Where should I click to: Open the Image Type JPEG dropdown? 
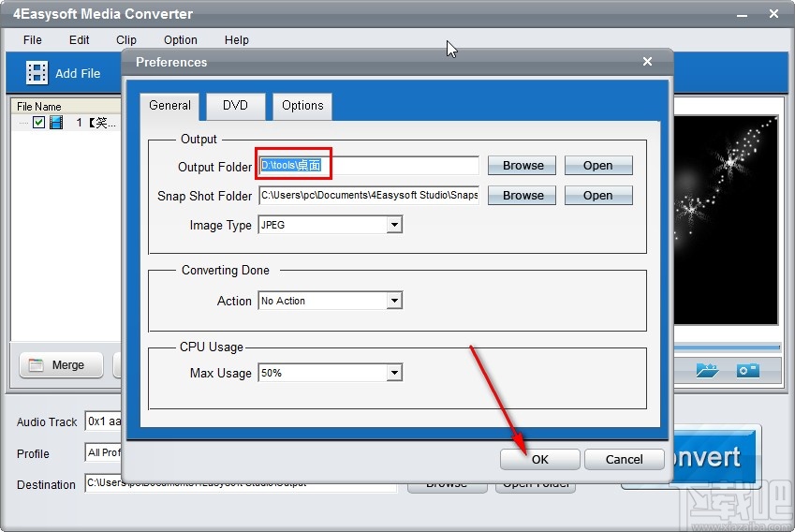(x=394, y=225)
